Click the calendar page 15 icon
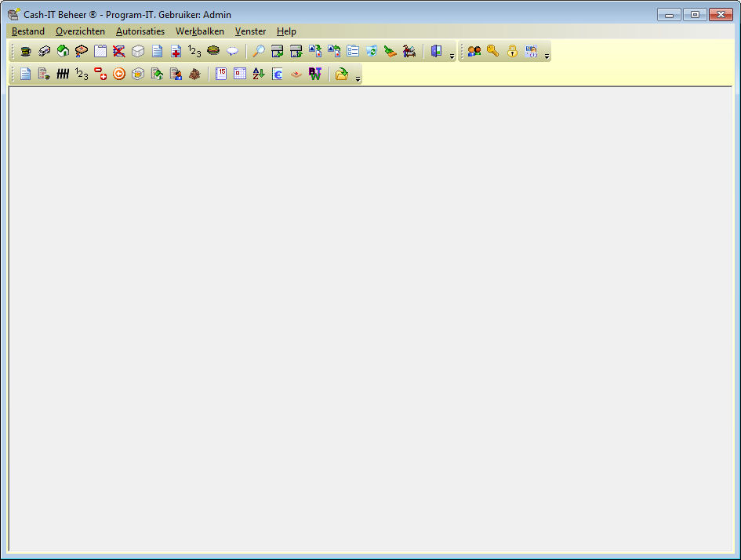 click(x=221, y=74)
